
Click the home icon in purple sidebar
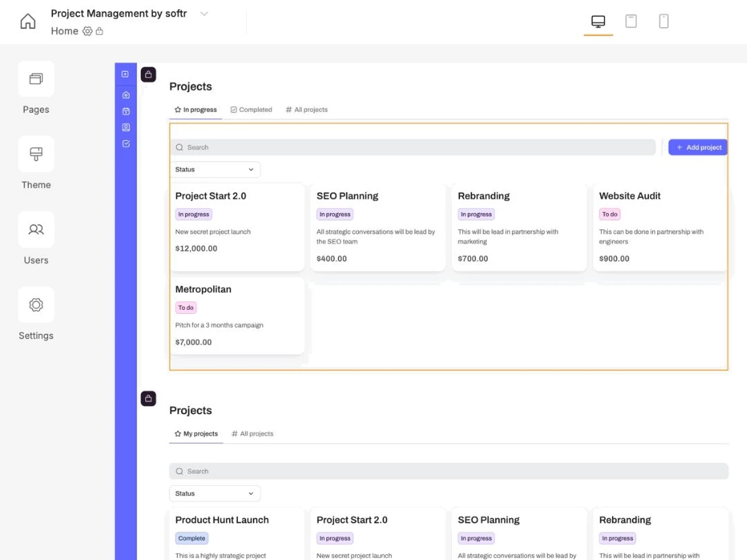click(x=126, y=95)
